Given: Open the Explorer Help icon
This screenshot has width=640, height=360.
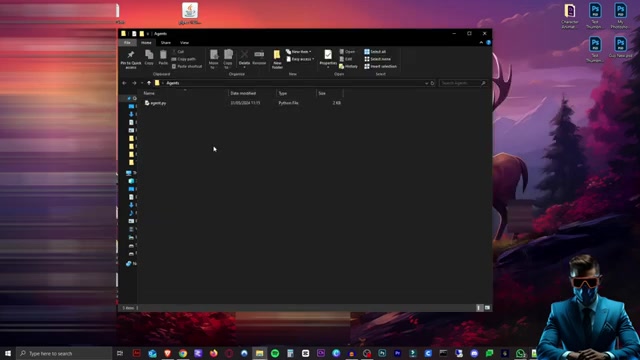Looking at the screenshot, I should (488, 42).
